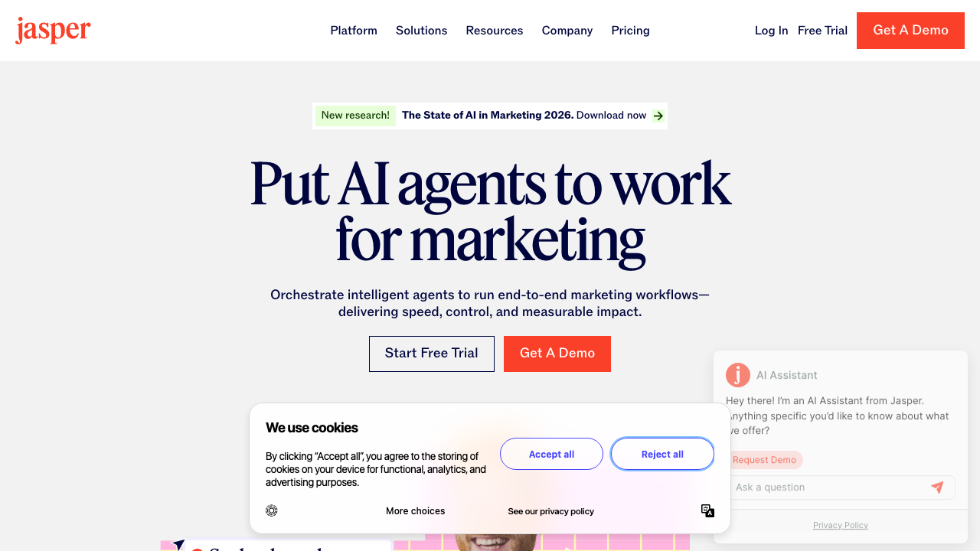This screenshot has height=551, width=980.
Task: Click the AI Assistant avatar icon
Action: tap(738, 375)
